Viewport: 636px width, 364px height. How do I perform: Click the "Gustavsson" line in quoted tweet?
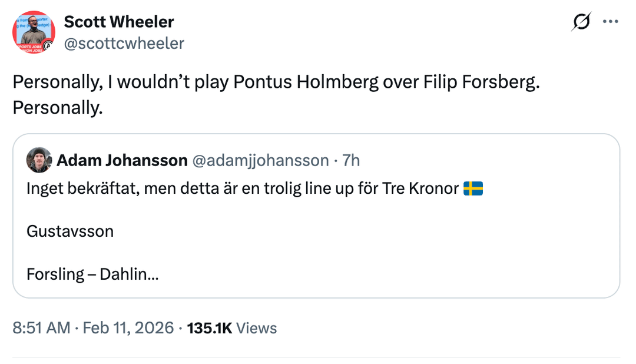pyautogui.click(x=70, y=231)
